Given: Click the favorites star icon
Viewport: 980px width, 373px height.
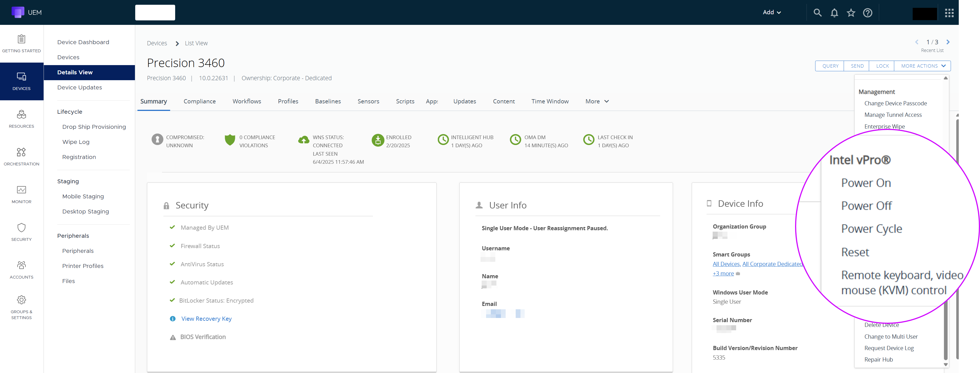Looking at the screenshot, I should coord(851,13).
